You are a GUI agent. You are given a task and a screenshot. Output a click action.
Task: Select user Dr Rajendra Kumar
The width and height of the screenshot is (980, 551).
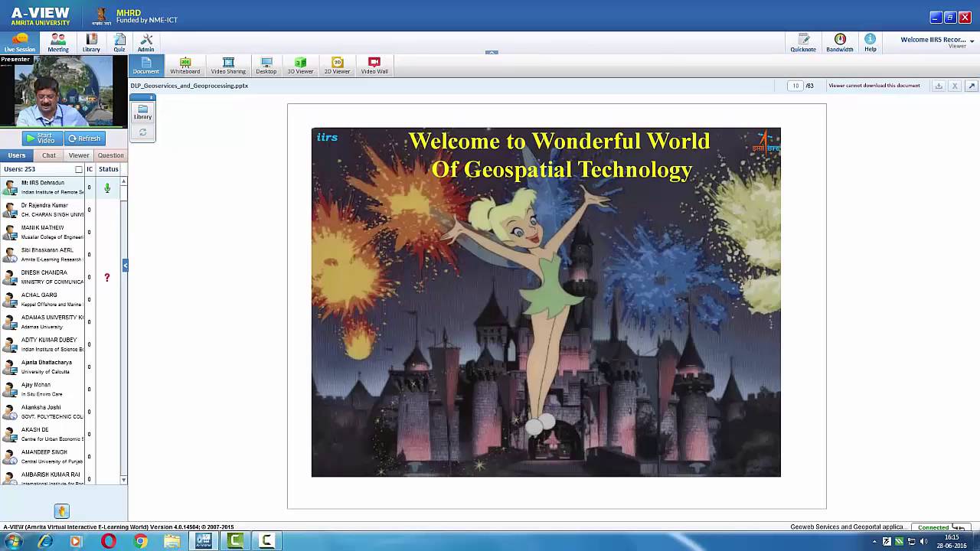[x=42, y=210]
